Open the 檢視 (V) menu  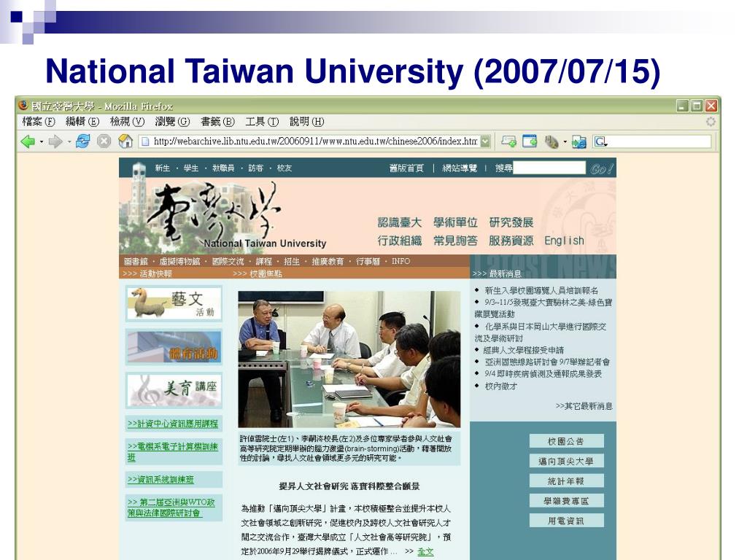click(127, 122)
